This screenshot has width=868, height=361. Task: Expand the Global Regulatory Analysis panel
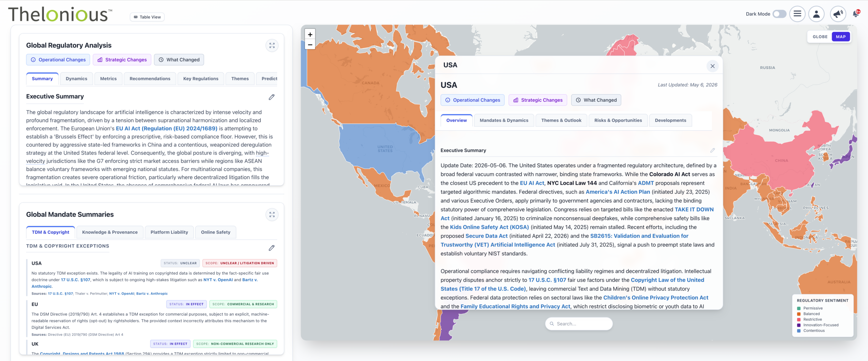[x=272, y=45]
